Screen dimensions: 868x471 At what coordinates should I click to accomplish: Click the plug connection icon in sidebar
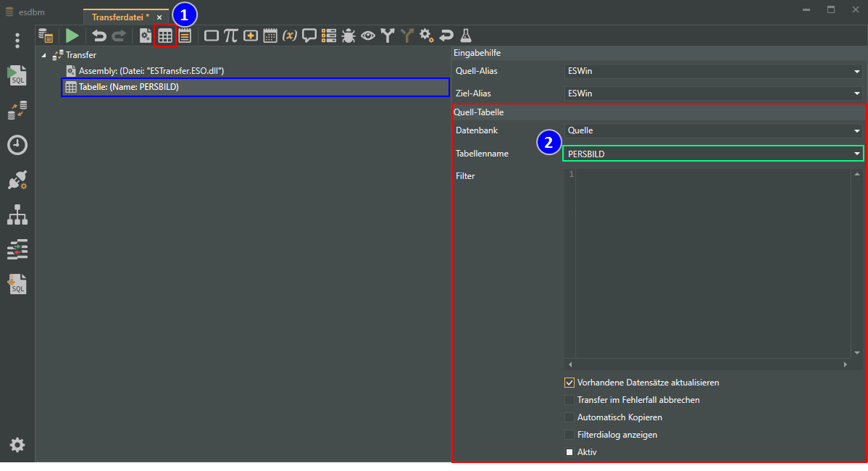(x=17, y=180)
